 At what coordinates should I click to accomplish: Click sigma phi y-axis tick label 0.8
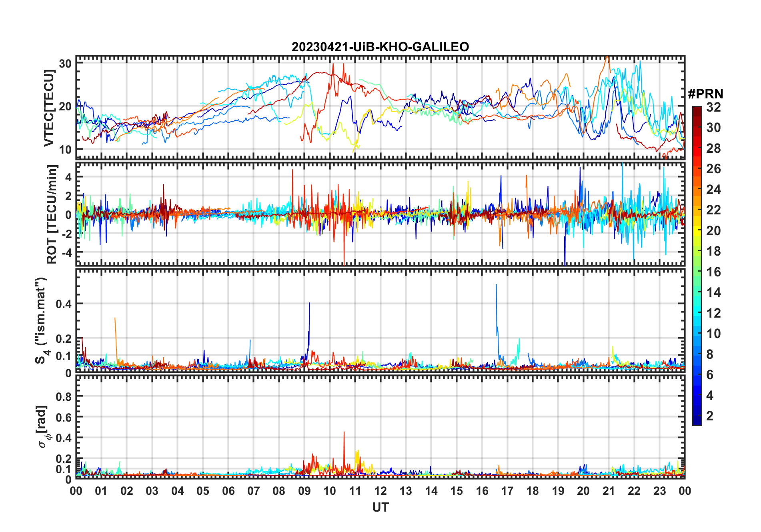pyautogui.click(x=64, y=396)
